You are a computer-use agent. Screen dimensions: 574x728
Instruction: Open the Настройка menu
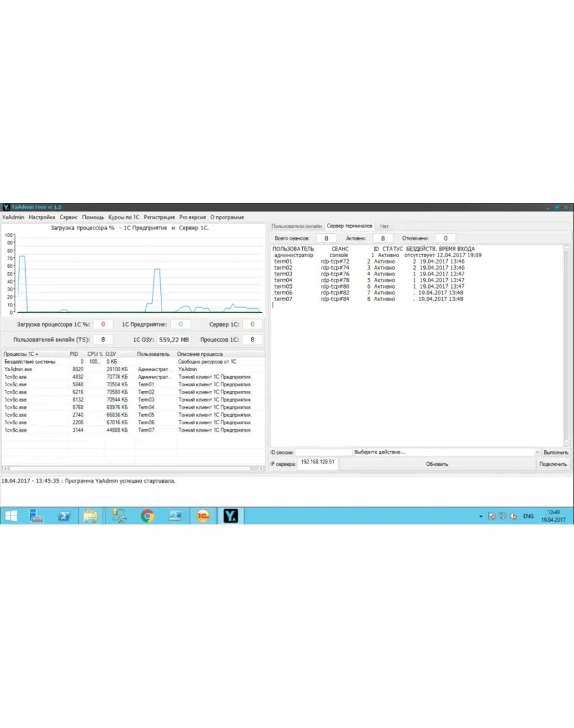42,217
